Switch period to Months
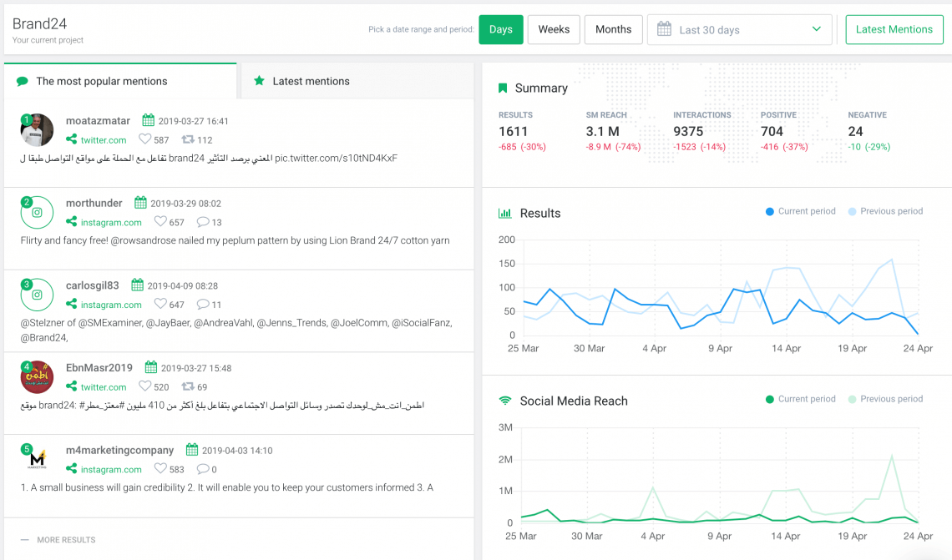Viewport: 952px width, 560px height. pos(613,30)
